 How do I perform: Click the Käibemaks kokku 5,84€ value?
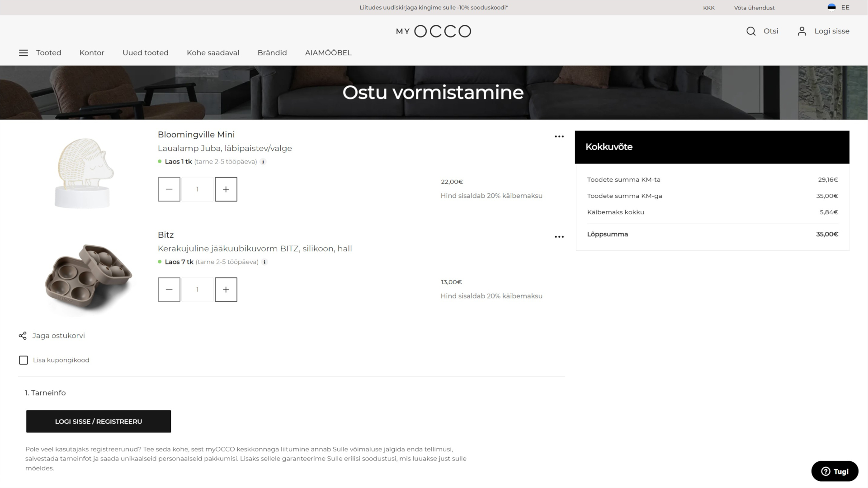(x=829, y=212)
